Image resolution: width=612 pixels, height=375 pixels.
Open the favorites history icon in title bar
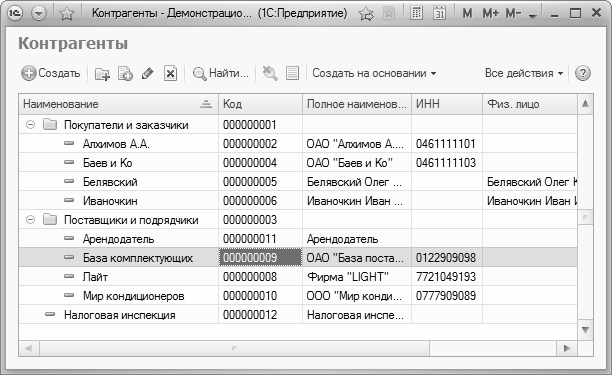[389, 14]
